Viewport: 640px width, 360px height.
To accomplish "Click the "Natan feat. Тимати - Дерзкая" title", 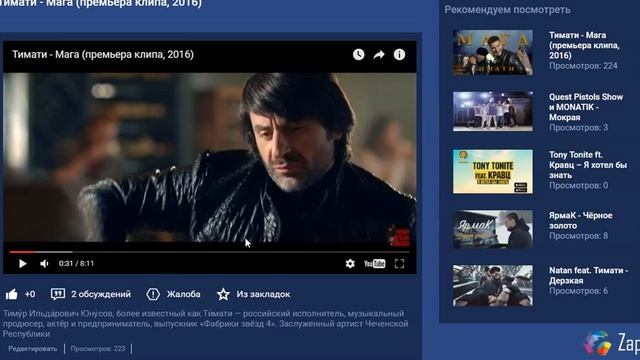I will tap(589, 276).
